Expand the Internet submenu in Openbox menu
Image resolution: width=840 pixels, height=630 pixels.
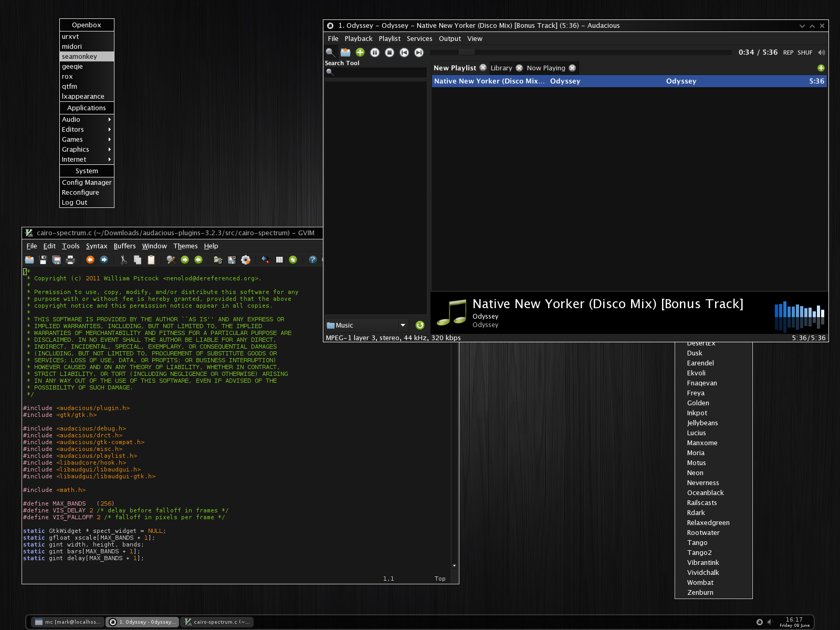point(87,159)
